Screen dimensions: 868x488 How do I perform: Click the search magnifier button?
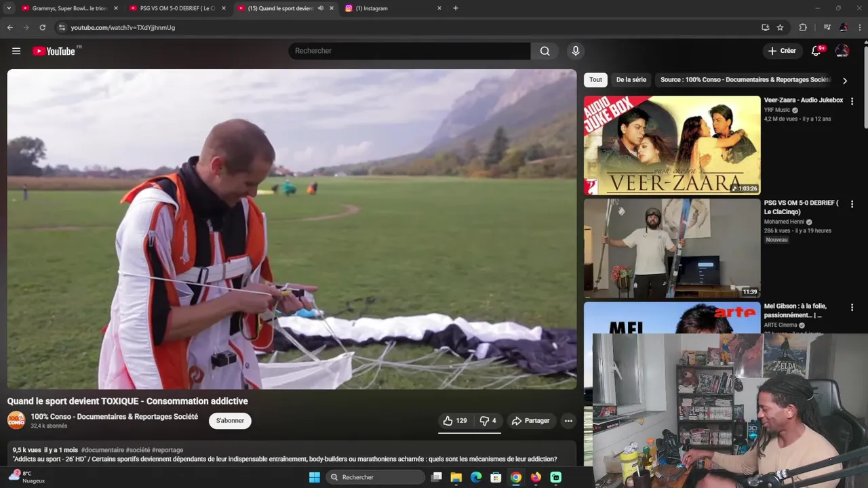click(x=545, y=51)
